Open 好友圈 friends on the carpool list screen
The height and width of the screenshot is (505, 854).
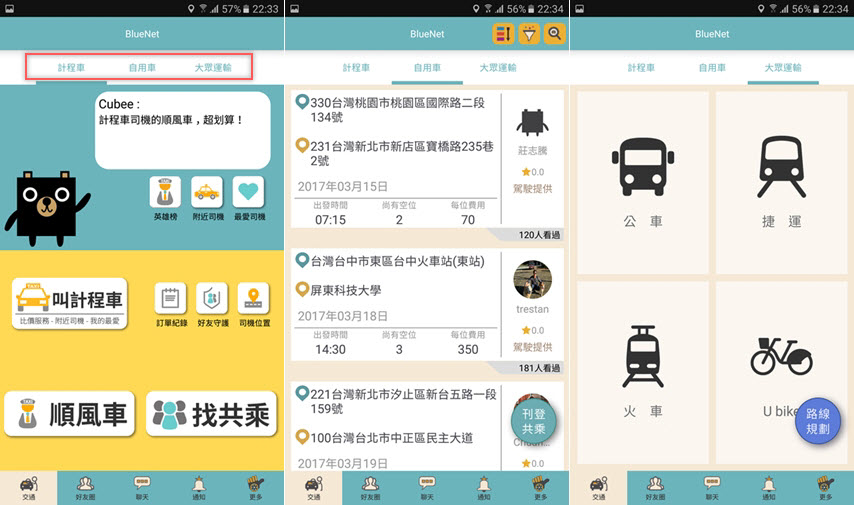tap(370, 488)
